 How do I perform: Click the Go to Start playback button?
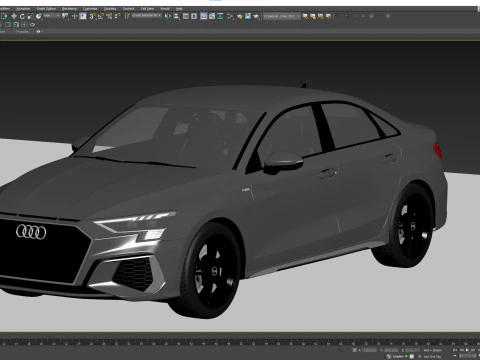click(455, 350)
